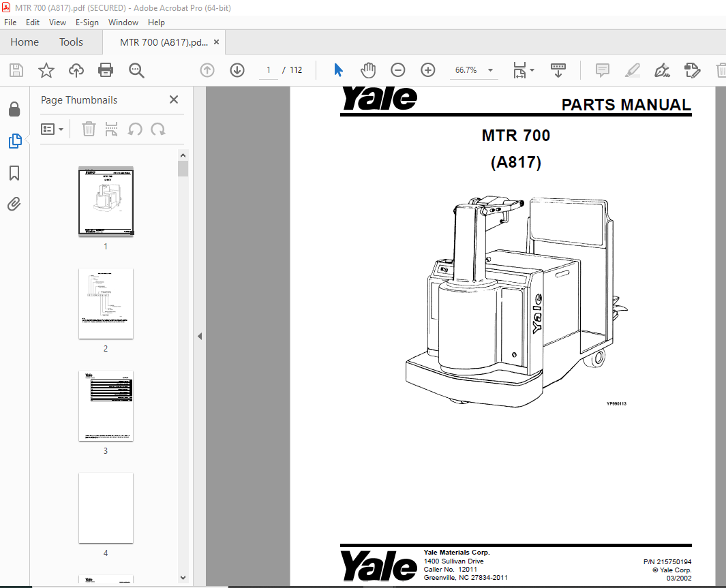Image resolution: width=726 pixels, height=588 pixels.
Task: Open the Help menu
Action: click(x=156, y=22)
